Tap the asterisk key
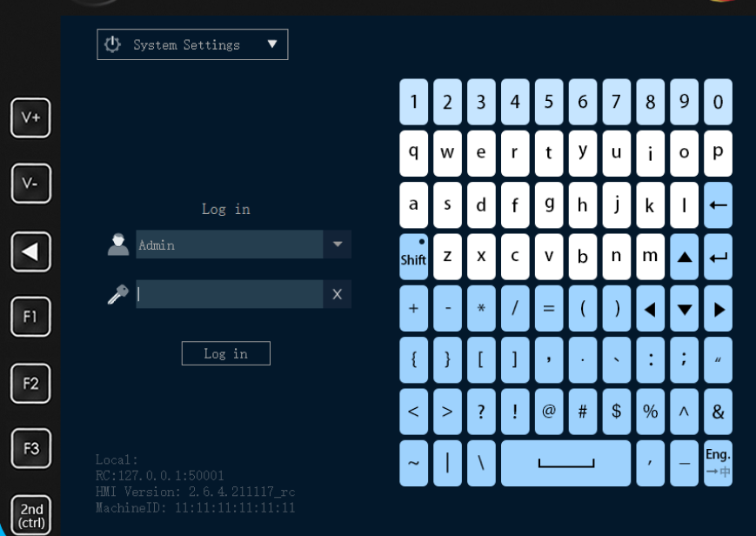This screenshot has height=536, width=756. click(481, 308)
